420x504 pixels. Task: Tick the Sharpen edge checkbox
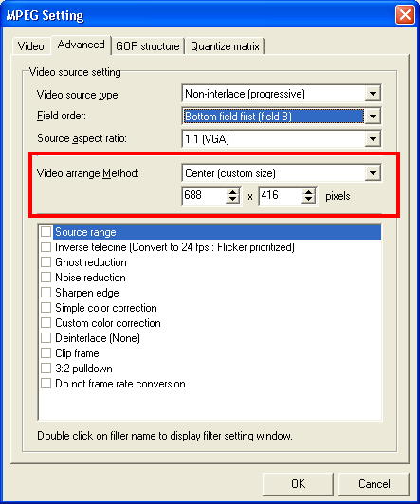(x=46, y=293)
